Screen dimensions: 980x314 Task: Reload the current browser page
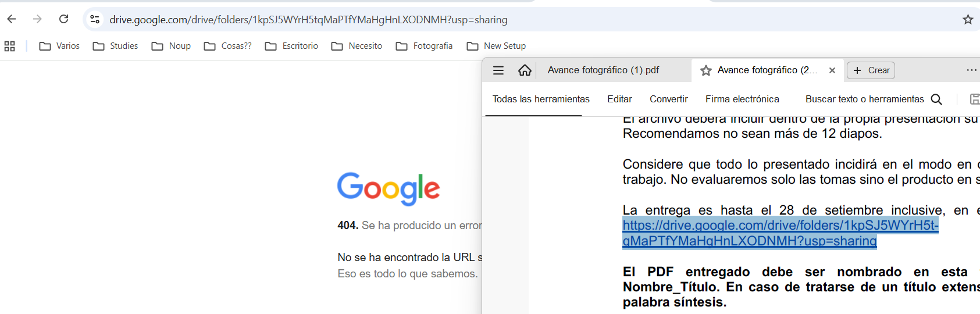click(64, 19)
